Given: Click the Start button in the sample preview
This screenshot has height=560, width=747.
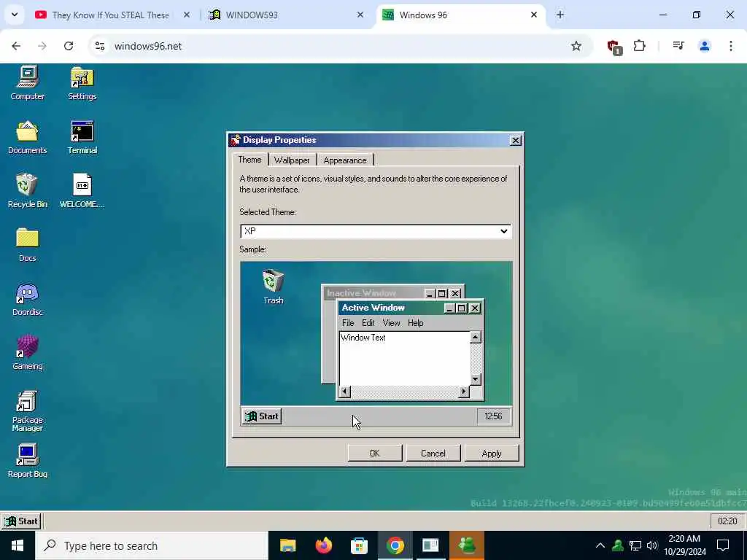Looking at the screenshot, I should point(262,416).
